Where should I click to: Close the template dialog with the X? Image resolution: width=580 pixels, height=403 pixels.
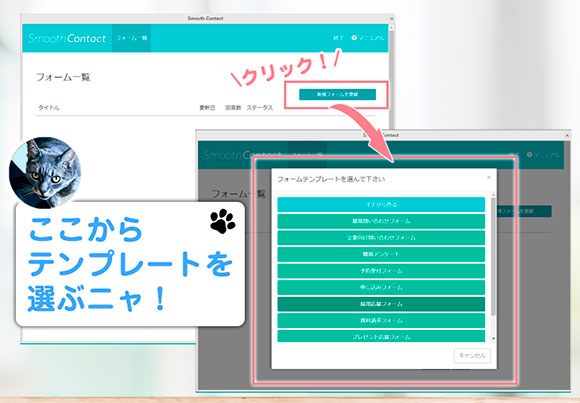coord(489,177)
